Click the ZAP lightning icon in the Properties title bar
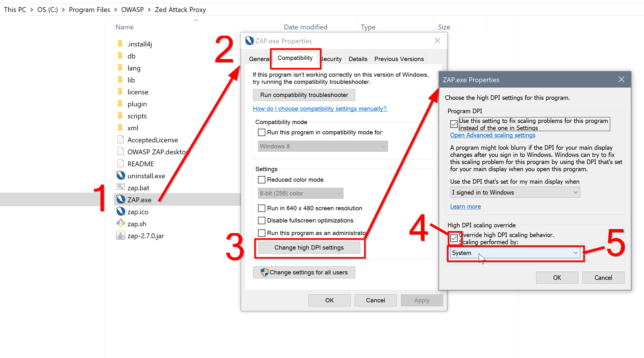 (249, 41)
